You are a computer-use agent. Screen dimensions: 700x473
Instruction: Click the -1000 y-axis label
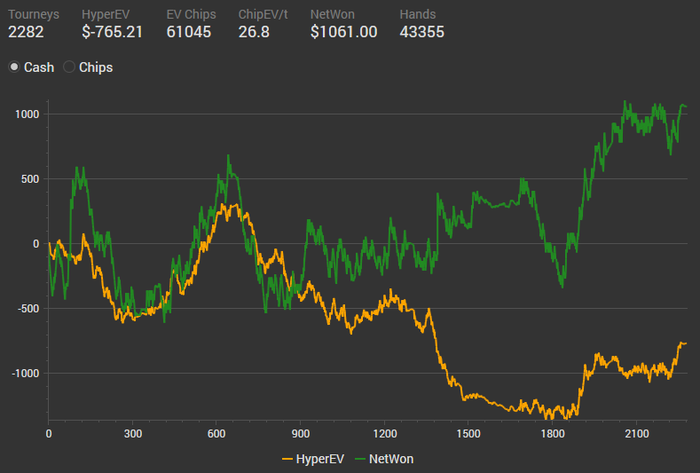click(25, 373)
